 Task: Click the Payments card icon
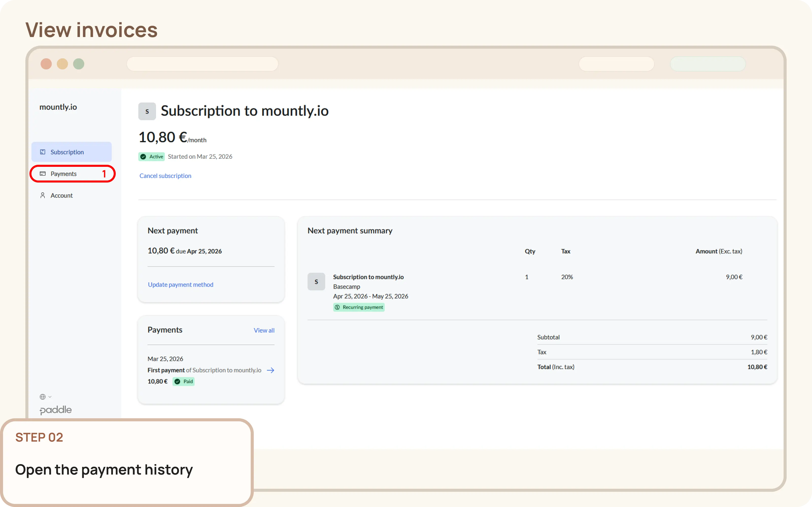coord(43,174)
